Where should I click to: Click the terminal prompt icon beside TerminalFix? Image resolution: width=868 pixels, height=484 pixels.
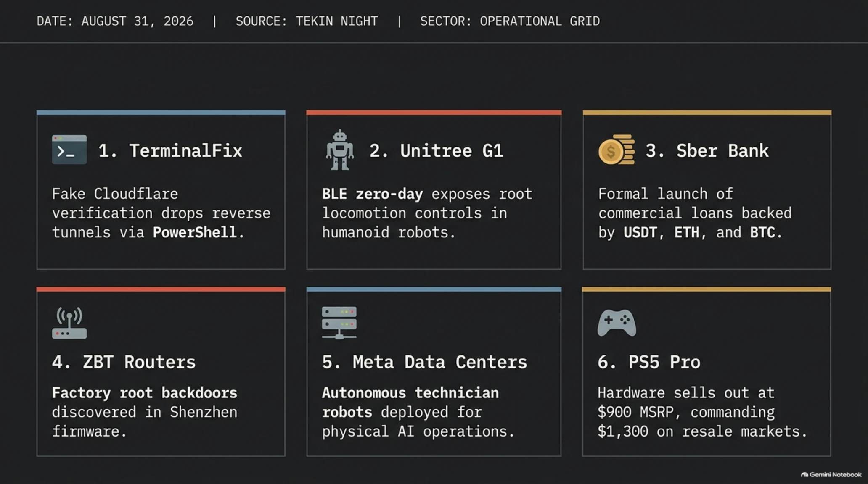tap(69, 150)
